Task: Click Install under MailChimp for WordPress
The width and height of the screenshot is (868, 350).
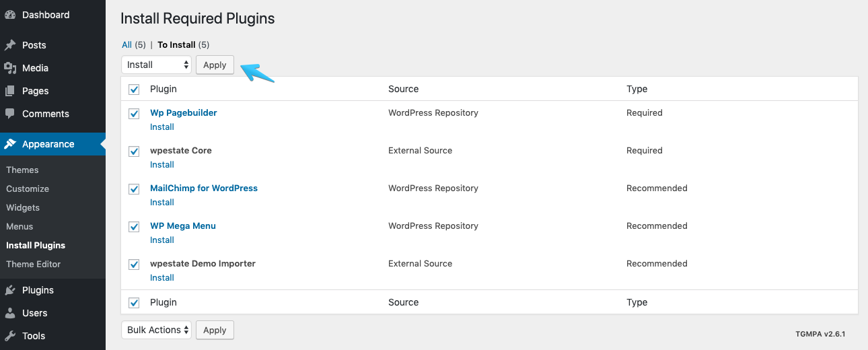Action: pos(162,203)
